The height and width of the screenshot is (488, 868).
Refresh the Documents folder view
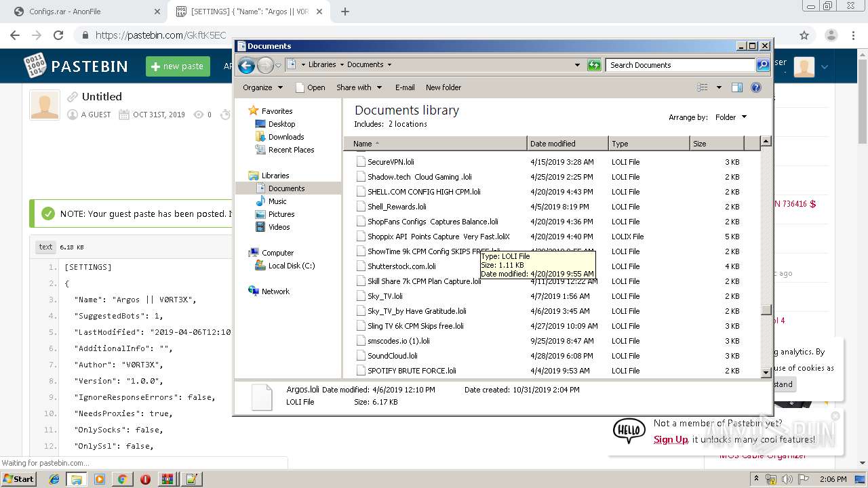click(594, 65)
